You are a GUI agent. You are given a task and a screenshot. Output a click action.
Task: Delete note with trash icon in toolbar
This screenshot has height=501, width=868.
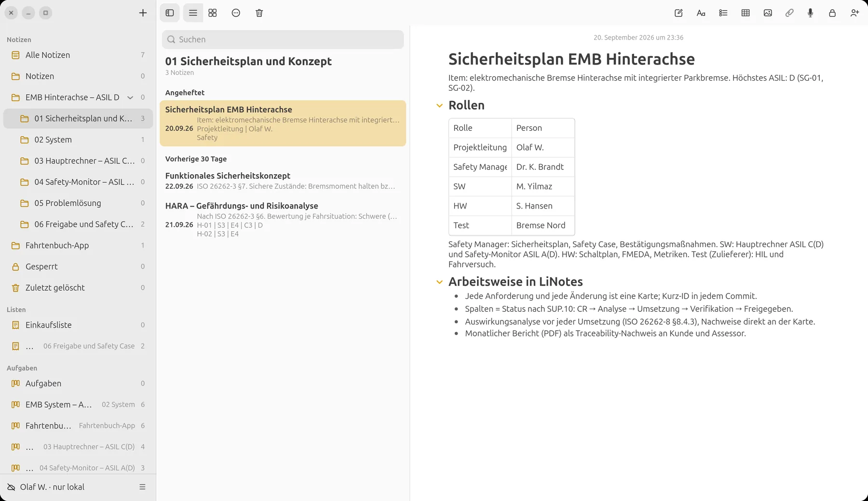tap(259, 13)
